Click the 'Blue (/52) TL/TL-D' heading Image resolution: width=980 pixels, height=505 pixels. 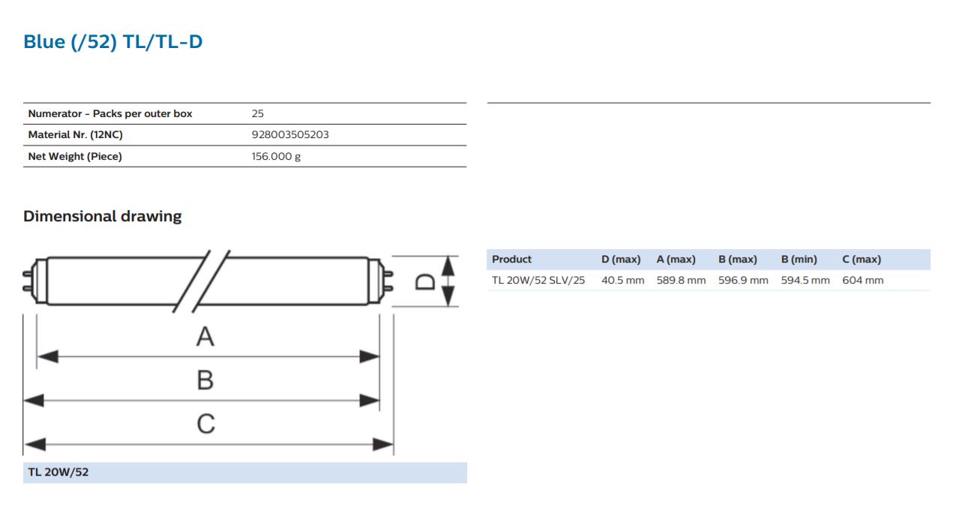tap(113, 42)
